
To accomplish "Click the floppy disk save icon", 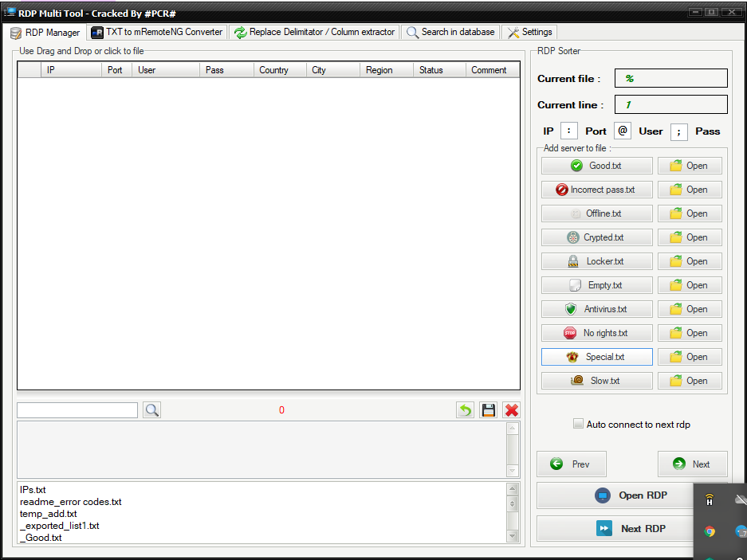I will point(488,410).
